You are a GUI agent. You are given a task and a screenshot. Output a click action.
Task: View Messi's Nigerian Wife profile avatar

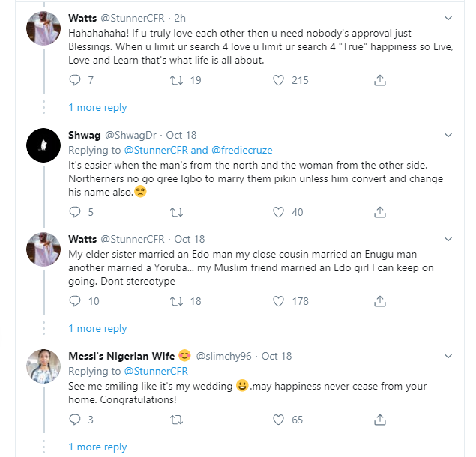pyautogui.click(x=43, y=365)
